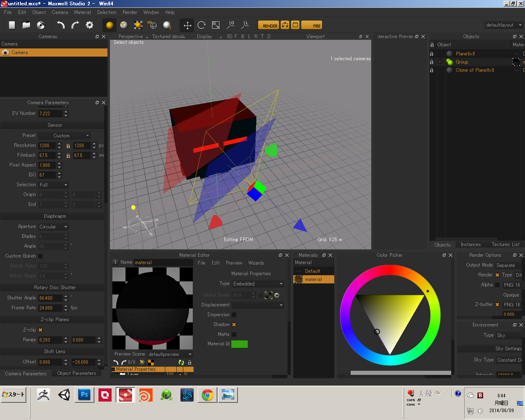Viewport: 525px width, 420px height.
Task: Click the material info icon next to Name
Action: click(x=115, y=262)
